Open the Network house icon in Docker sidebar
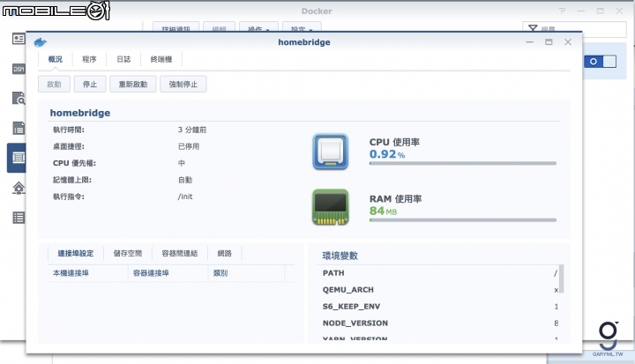 pyautogui.click(x=19, y=188)
